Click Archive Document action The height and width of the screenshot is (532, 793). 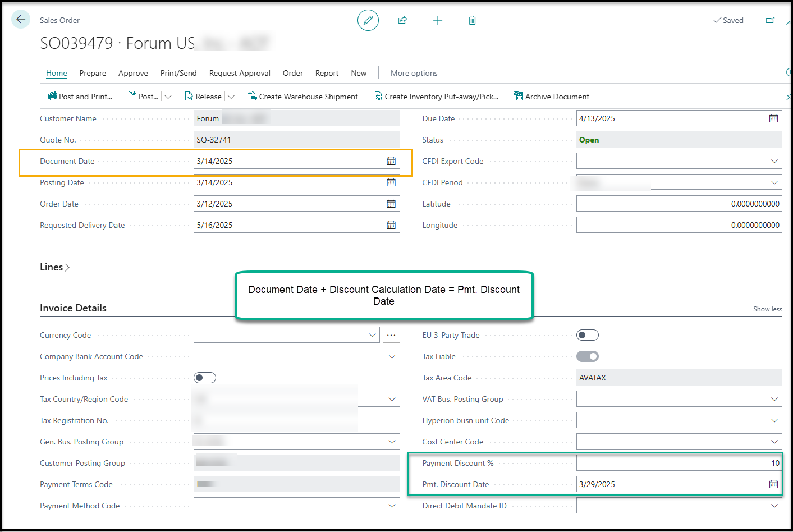coord(552,97)
